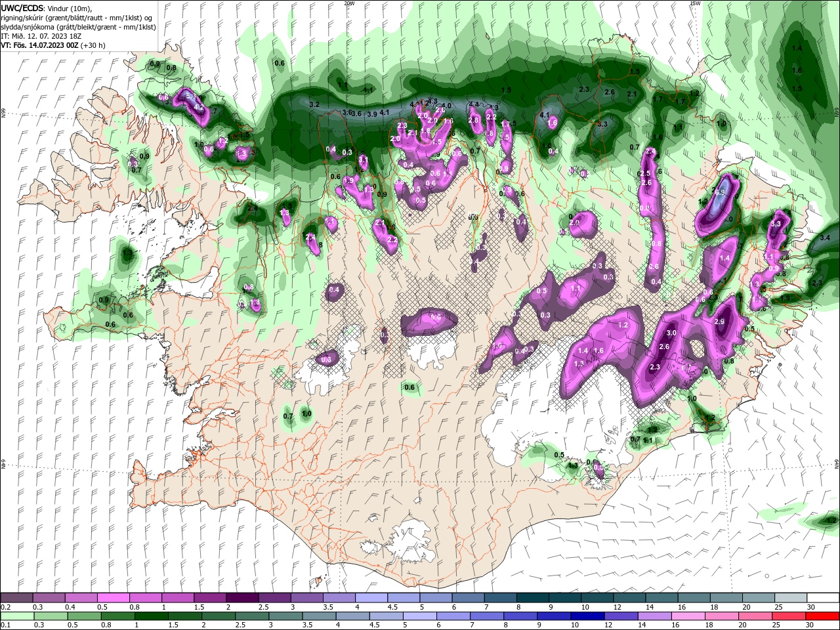Click the '3.2' rain value on the north coast
Image resolution: width=840 pixels, height=630 pixels.
tap(314, 104)
